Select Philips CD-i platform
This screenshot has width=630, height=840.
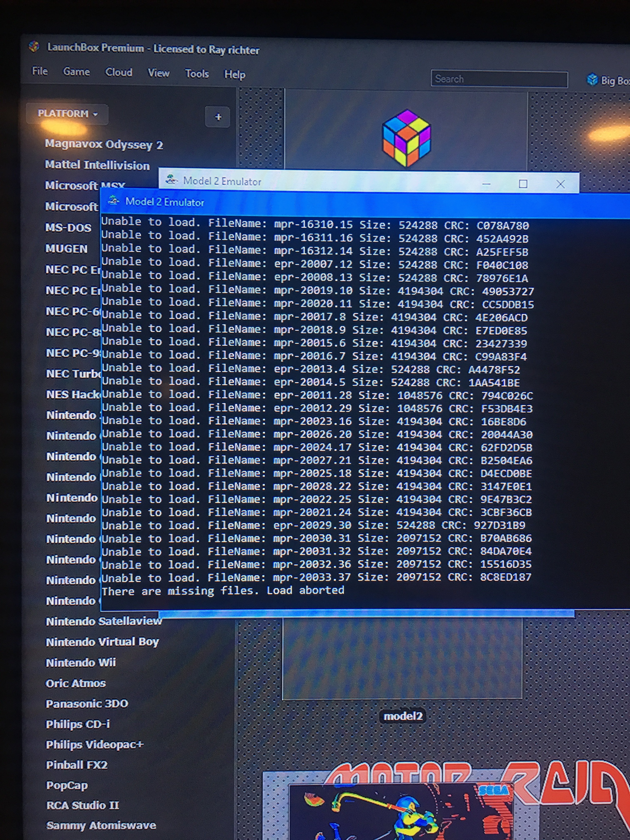click(x=78, y=724)
